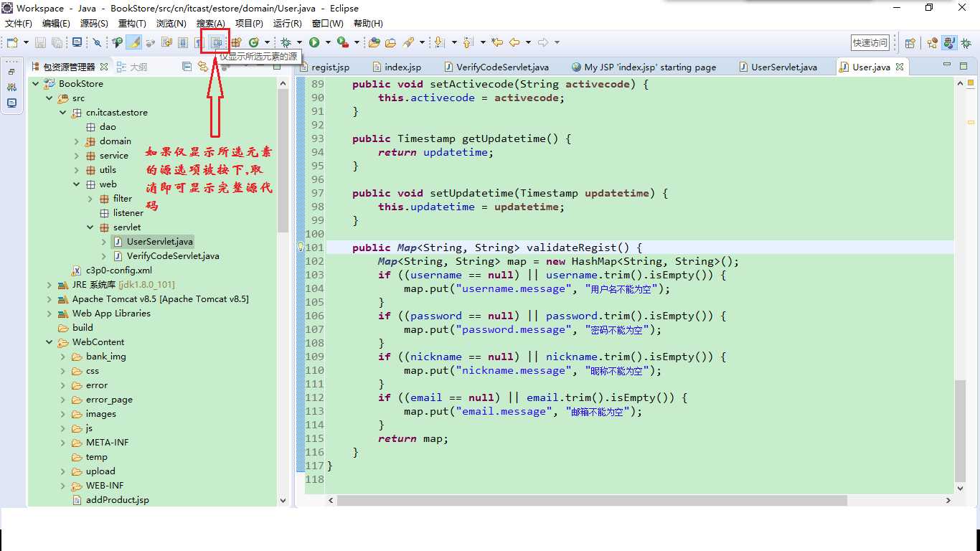Start debugging with the bug icon

click(x=286, y=42)
